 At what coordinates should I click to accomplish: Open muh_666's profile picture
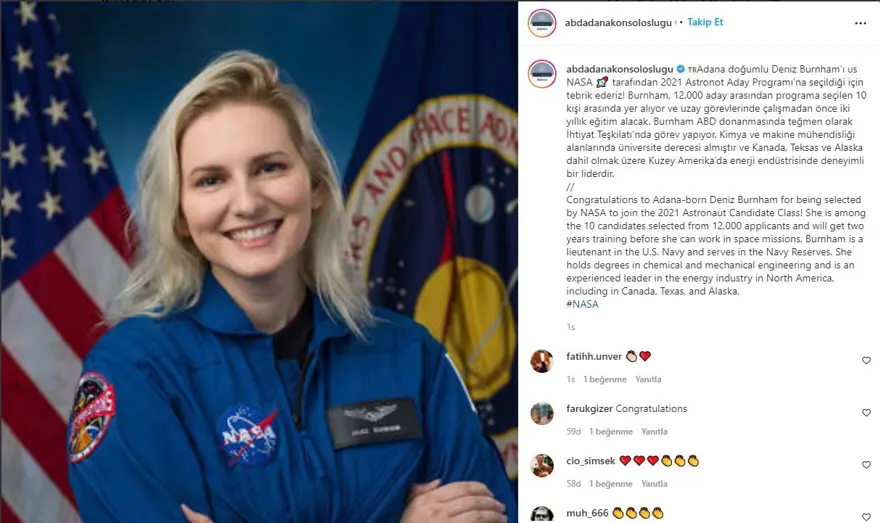(x=542, y=515)
